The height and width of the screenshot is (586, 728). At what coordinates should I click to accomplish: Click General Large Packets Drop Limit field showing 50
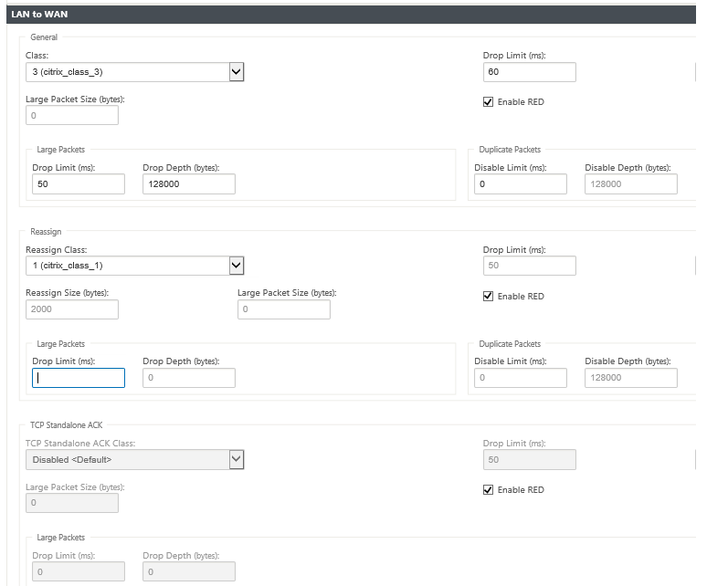(79, 183)
